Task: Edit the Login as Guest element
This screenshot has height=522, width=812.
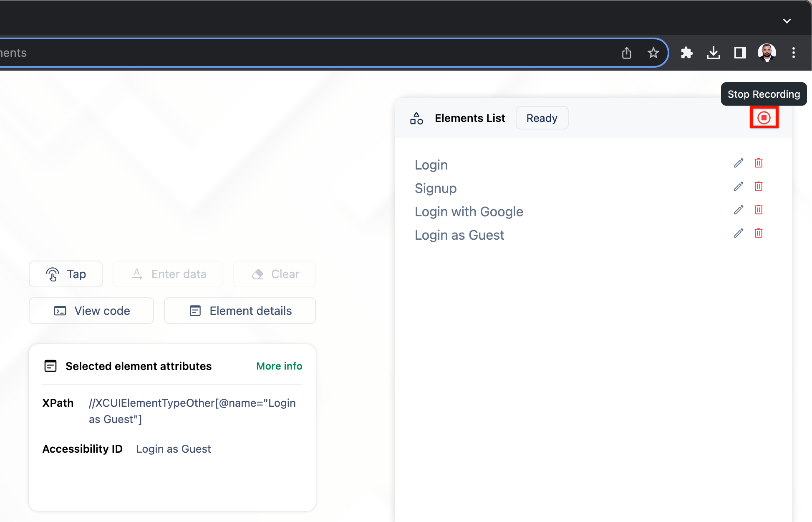Action: click(x=739, y=233)
